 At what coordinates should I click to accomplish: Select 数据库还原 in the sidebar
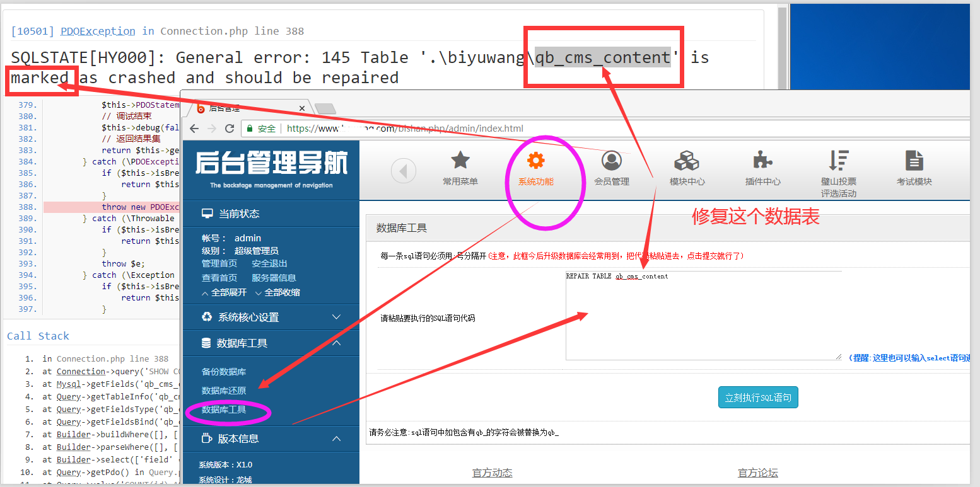[x=224, y=391]
